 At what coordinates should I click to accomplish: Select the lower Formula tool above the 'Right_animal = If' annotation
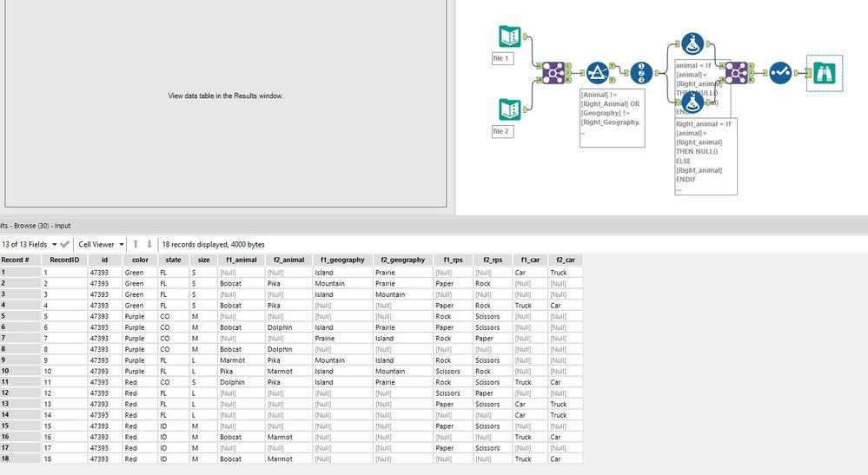point(692,102)
